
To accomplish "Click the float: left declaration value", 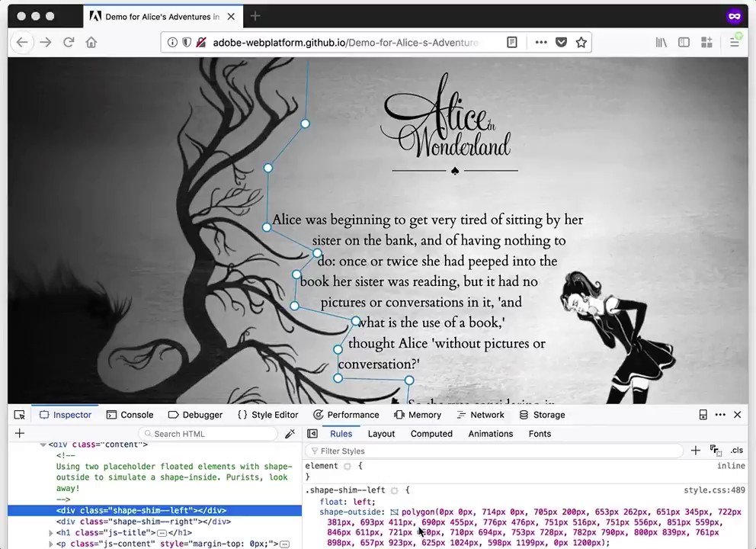I will (x=360, y=502).
